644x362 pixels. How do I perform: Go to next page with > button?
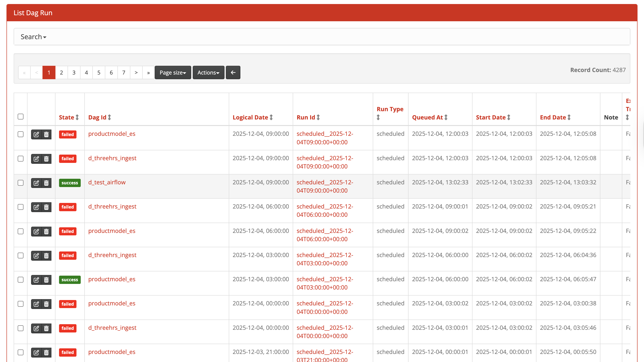click(136, 72)
